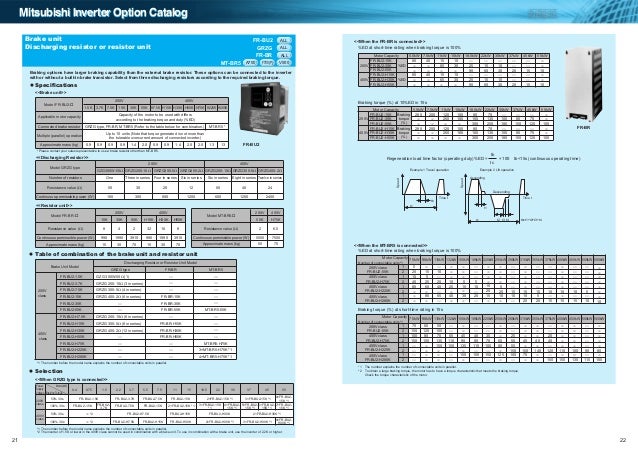Click the MT-BR5 label in header
Viewport: 638px width, 452px height.
(231, 63)
